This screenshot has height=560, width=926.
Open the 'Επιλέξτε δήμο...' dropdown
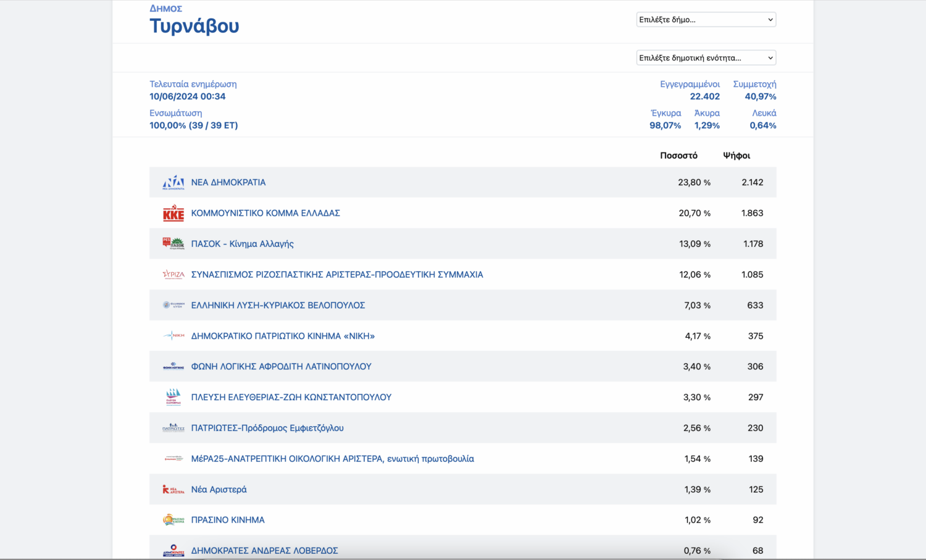tap(706, 20)
